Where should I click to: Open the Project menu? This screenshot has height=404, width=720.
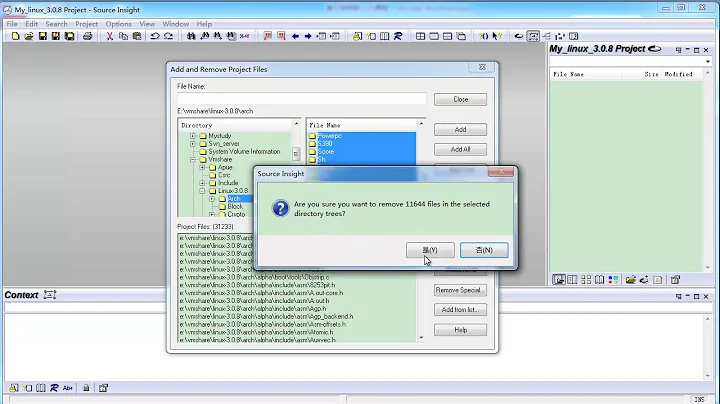tap(86, 24)
